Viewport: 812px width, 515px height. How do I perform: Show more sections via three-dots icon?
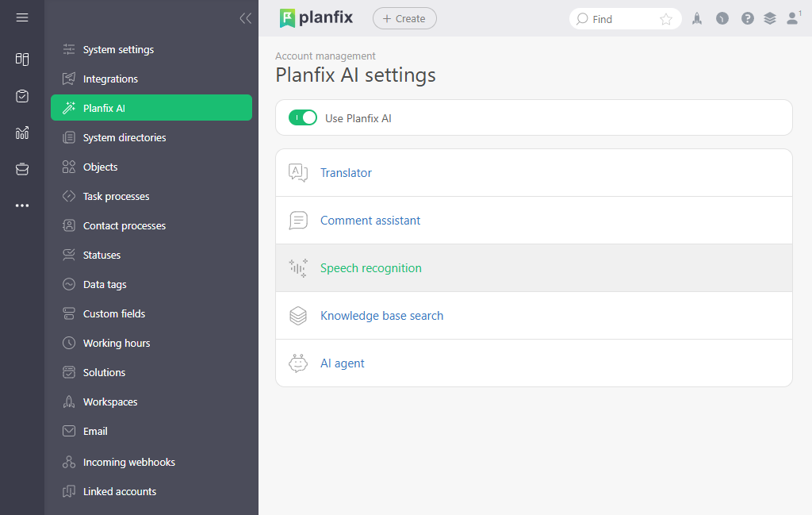[21, 206]
